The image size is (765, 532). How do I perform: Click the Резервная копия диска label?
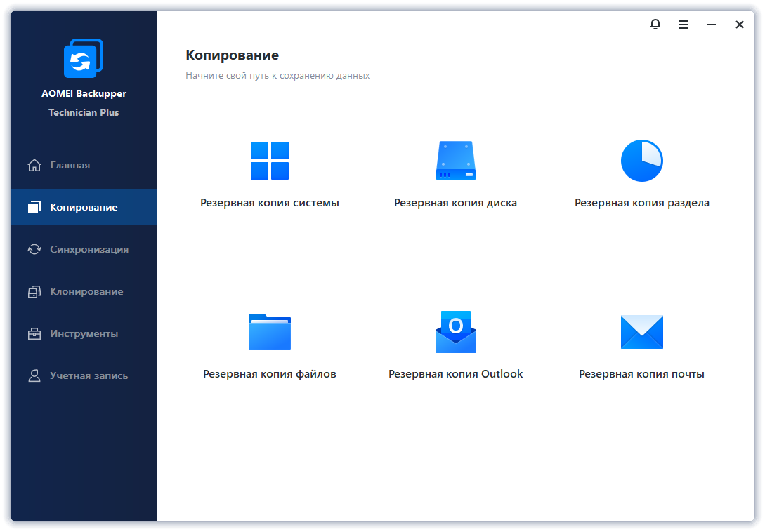click(x=455, y=203)
